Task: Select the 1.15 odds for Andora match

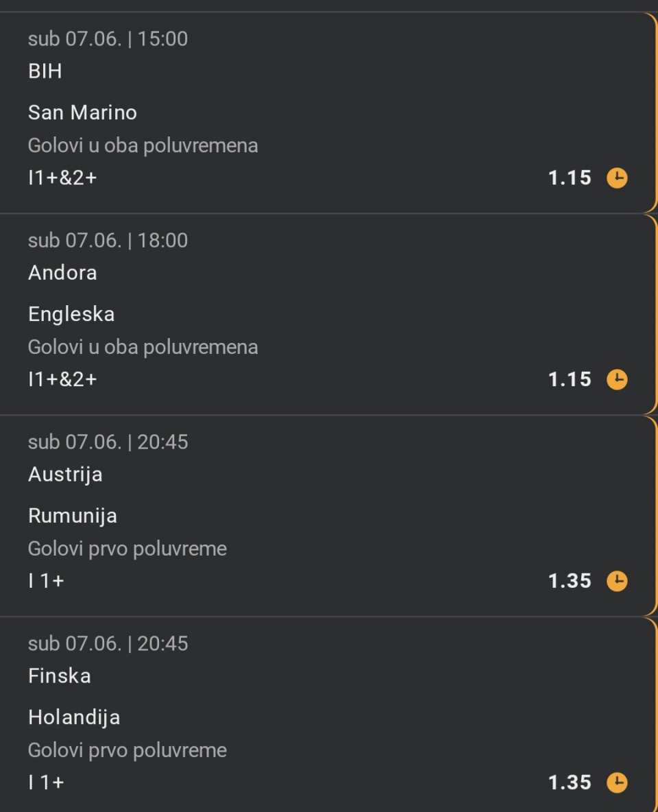Action: tap(570, 380)
